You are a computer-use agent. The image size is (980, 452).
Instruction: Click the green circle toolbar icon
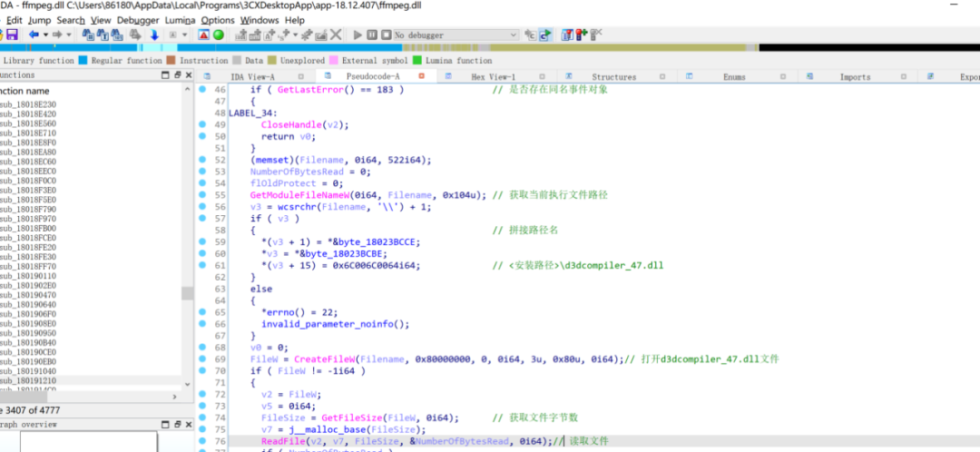pos(218,34)
